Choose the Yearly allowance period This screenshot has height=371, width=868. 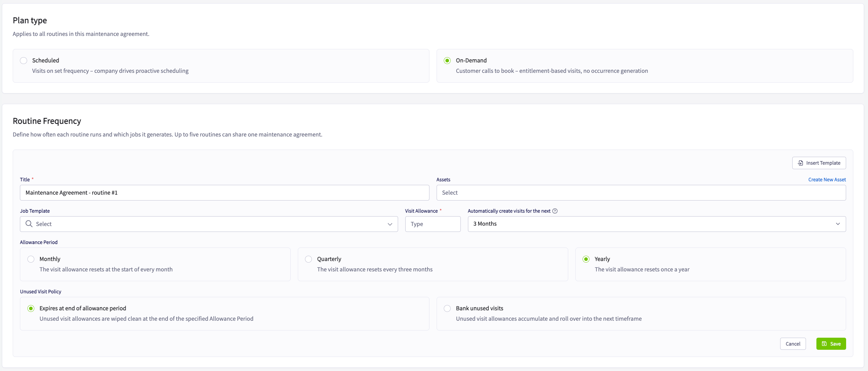click(x=586, y=259)
